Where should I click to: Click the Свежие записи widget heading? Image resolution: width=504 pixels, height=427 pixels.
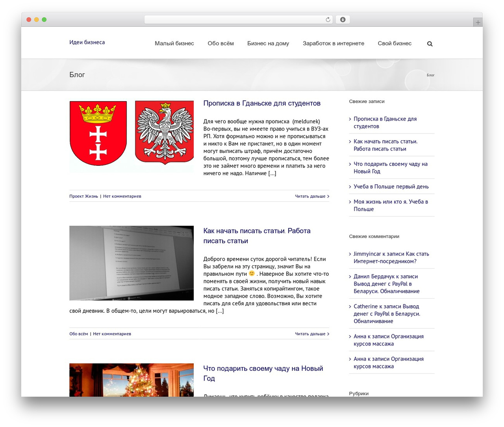click(x=367, y=101)
